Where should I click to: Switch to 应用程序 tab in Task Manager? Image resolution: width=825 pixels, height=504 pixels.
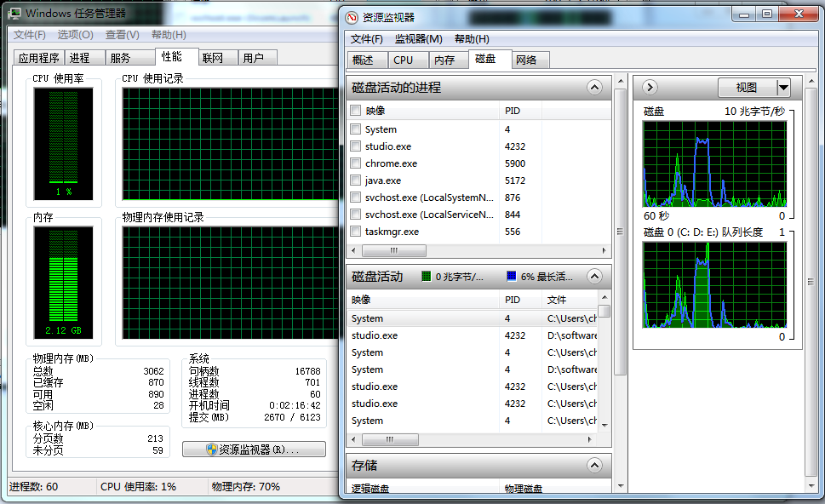tap(39, 57)
